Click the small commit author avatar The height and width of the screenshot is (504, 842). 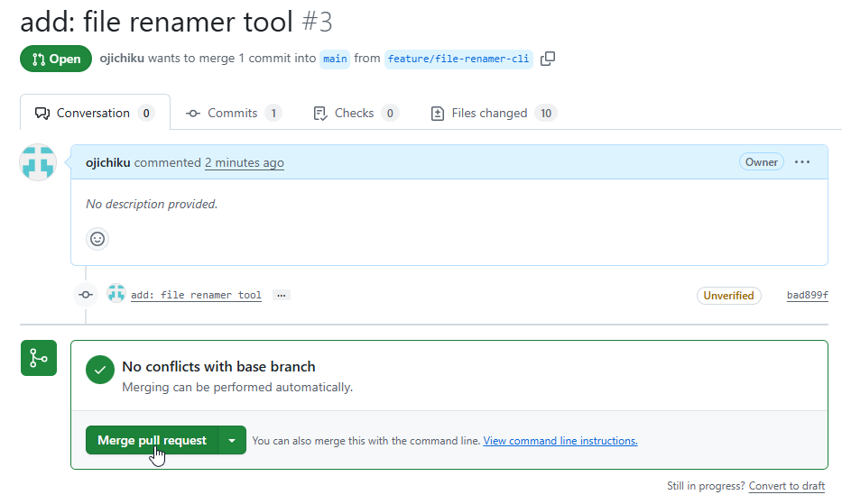(x=116, y=294)
